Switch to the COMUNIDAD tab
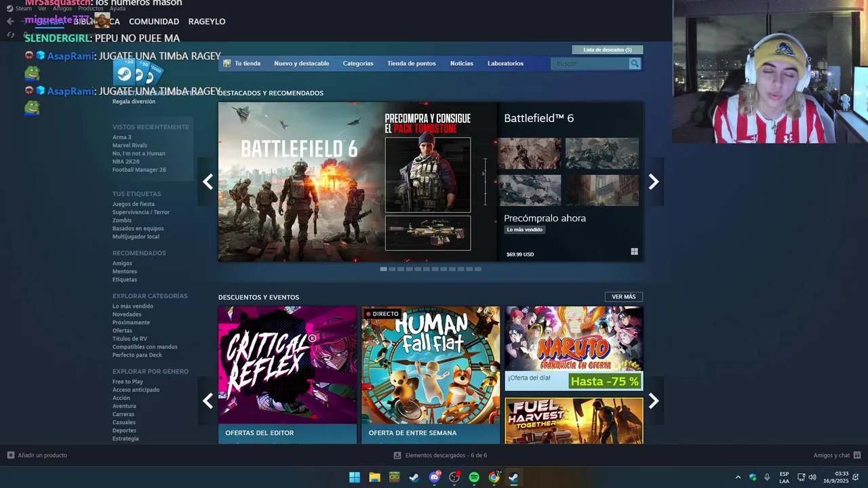Viewport: 868px width, 488px height. (154, 22)
